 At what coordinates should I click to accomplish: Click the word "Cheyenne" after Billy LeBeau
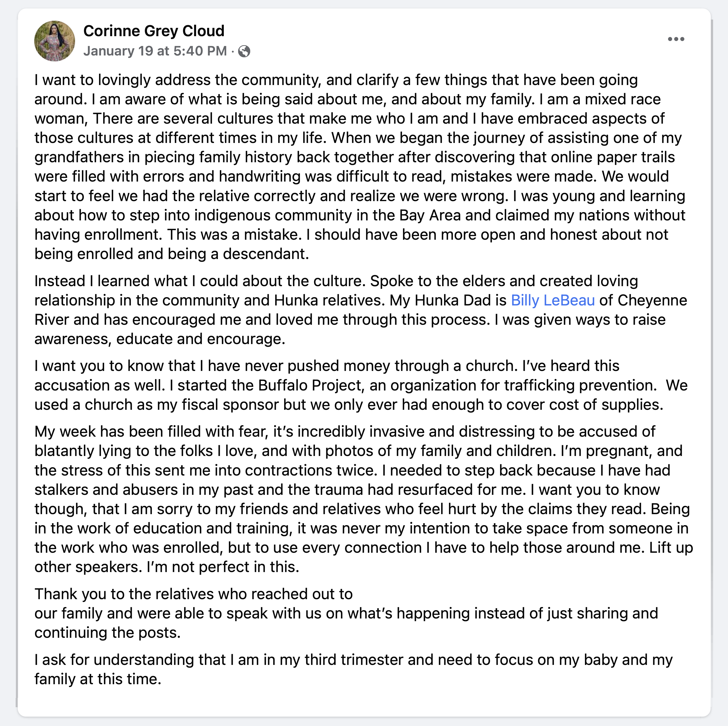coord(652,300)
